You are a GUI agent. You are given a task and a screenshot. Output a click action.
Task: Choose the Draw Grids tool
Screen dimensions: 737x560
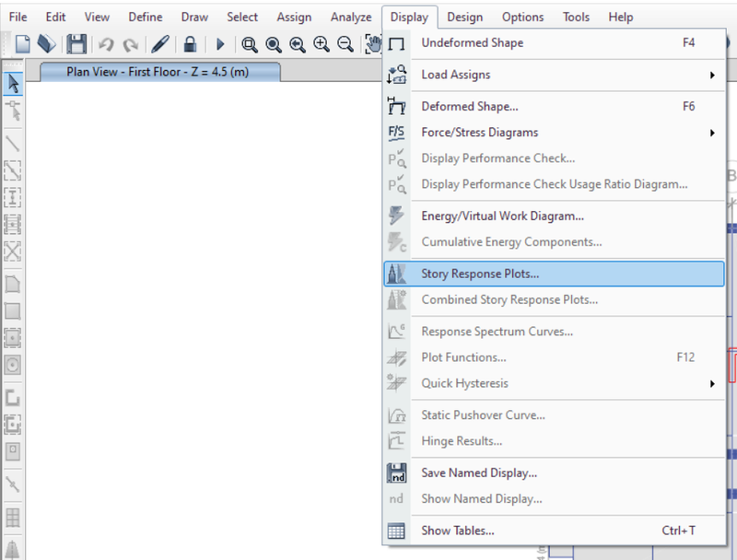pos(13,518)
